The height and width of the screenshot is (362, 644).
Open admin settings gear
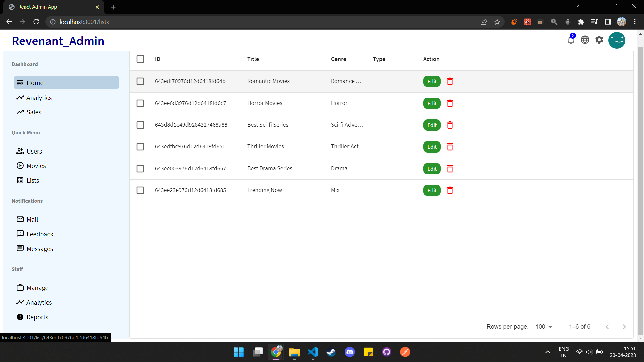599,39
